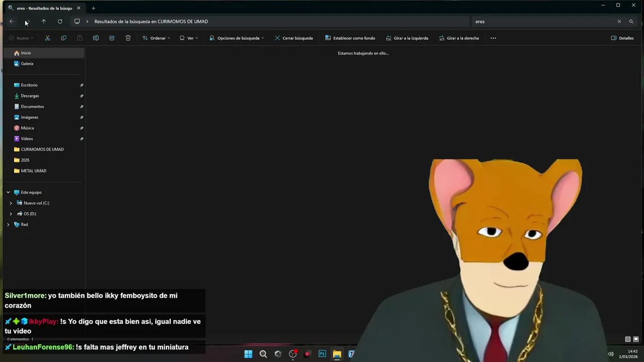Expand the address bar chevron after monitor icon
644x362 pixels.
click(87, 22)
